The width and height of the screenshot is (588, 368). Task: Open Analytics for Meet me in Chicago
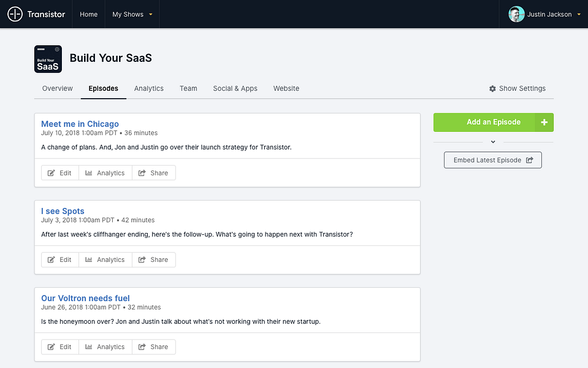pyautogui.click(x=105, y=173)
